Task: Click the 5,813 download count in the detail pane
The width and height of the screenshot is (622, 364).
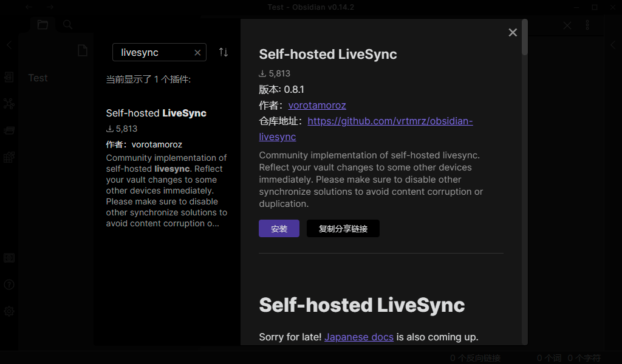Action: [x=275, y=73]
